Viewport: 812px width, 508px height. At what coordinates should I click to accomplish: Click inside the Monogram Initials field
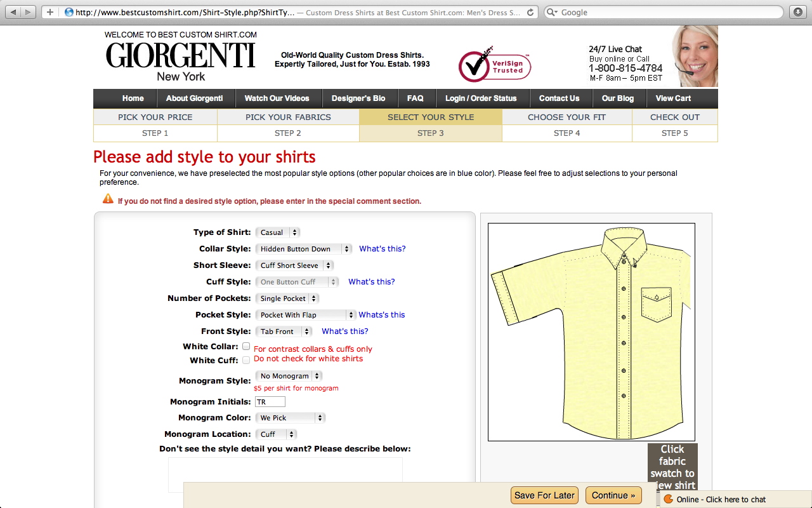270,401
